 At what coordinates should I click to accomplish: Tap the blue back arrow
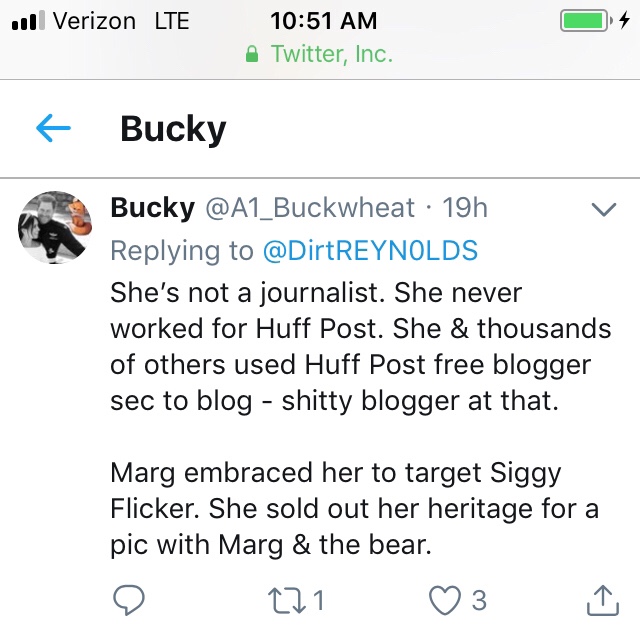(x=53, y=128)
